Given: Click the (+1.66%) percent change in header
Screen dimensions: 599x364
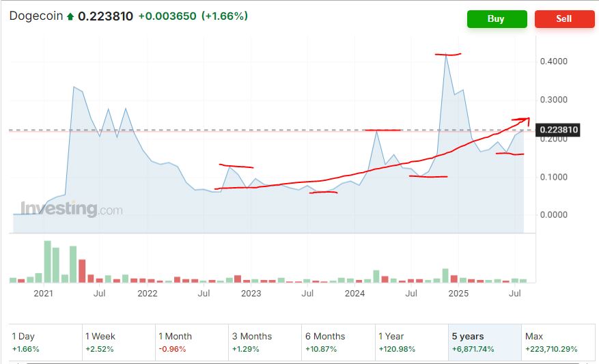Looking at the screenshot, I should (x=225, y=16).
